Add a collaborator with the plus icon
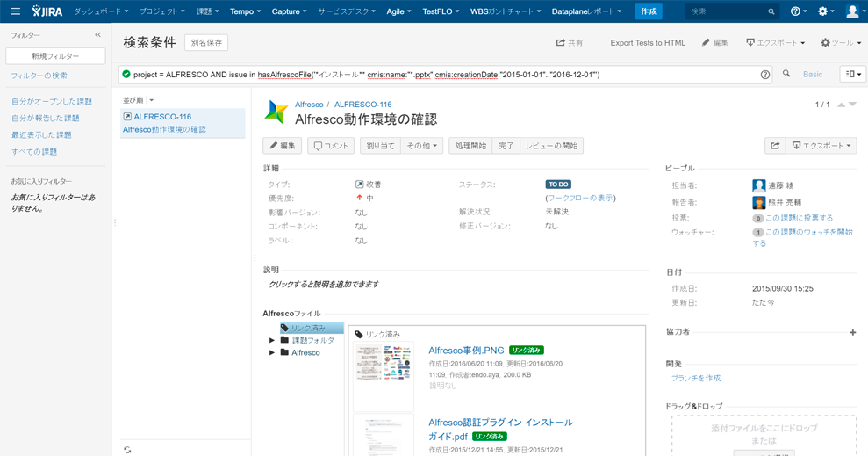 point(852,332)
